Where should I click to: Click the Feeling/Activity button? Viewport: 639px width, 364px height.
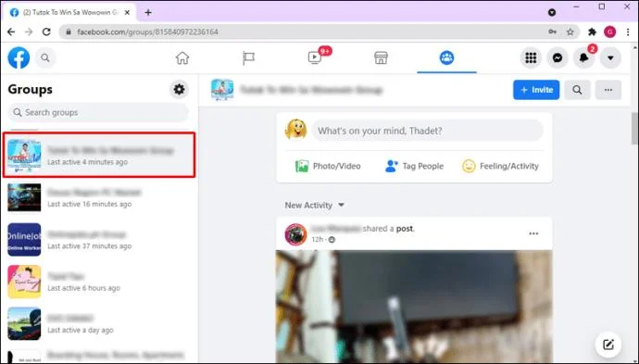click(500, 166)
